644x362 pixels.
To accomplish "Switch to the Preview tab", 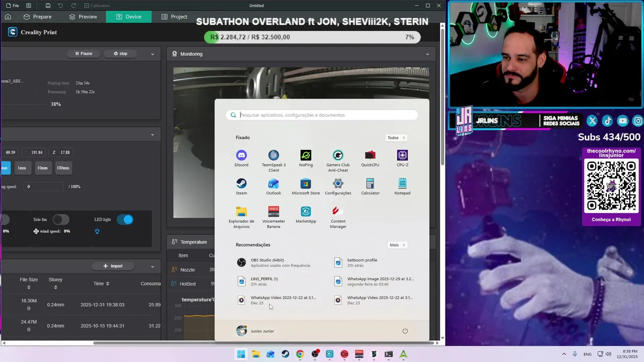I will click(x=83, y=17).
